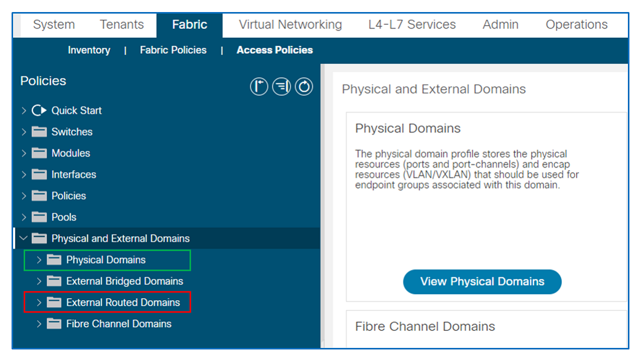
Task: Click the Switches folder icon
Action: [39, 132]
